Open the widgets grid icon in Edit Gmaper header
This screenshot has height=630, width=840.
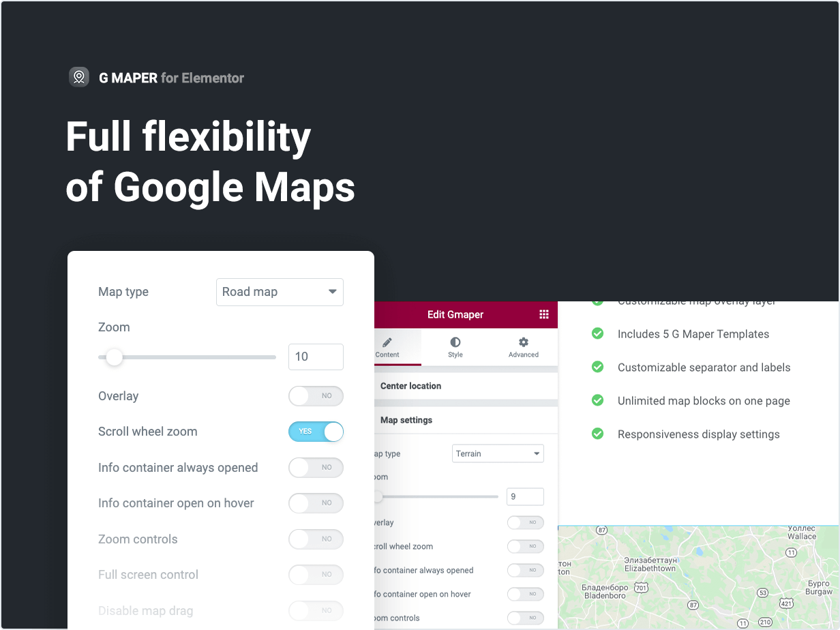[543, 314]
